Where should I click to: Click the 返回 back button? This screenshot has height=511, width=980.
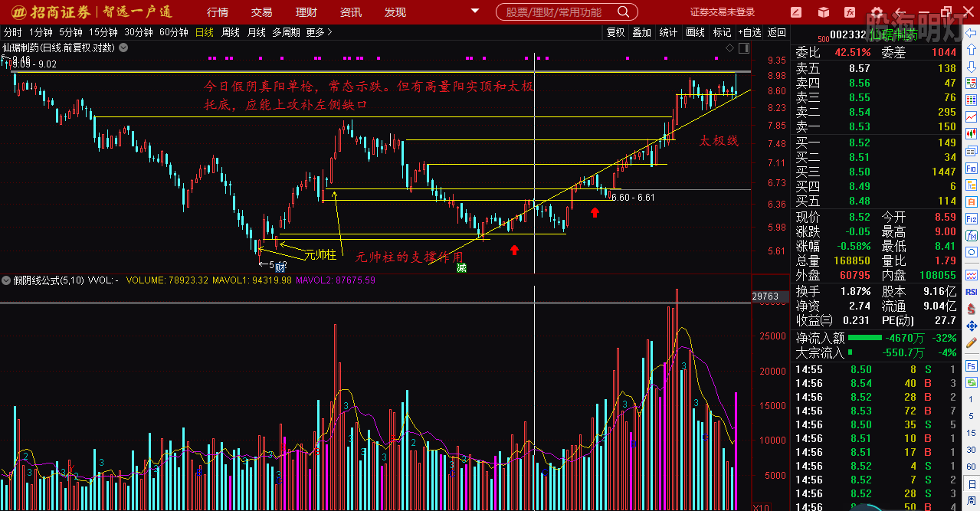pyautogui.click(x=777, y=32)
